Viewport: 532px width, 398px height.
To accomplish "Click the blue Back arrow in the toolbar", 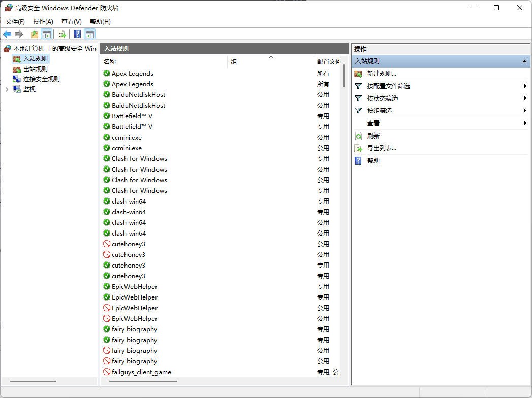I will pos(7,34).
